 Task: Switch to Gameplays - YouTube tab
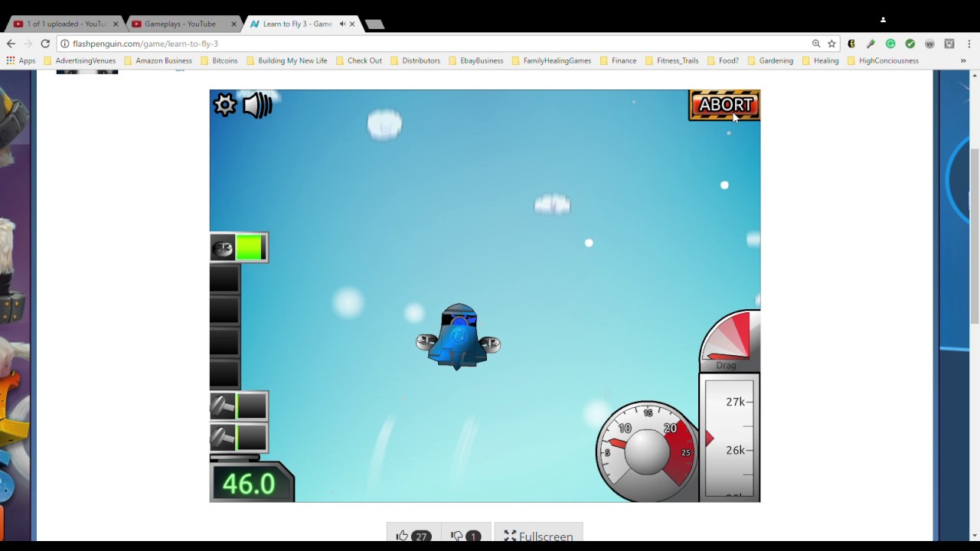coord(182,24)
